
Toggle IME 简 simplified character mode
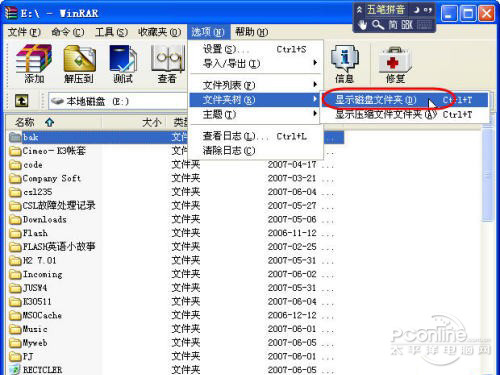click(392, 25)
